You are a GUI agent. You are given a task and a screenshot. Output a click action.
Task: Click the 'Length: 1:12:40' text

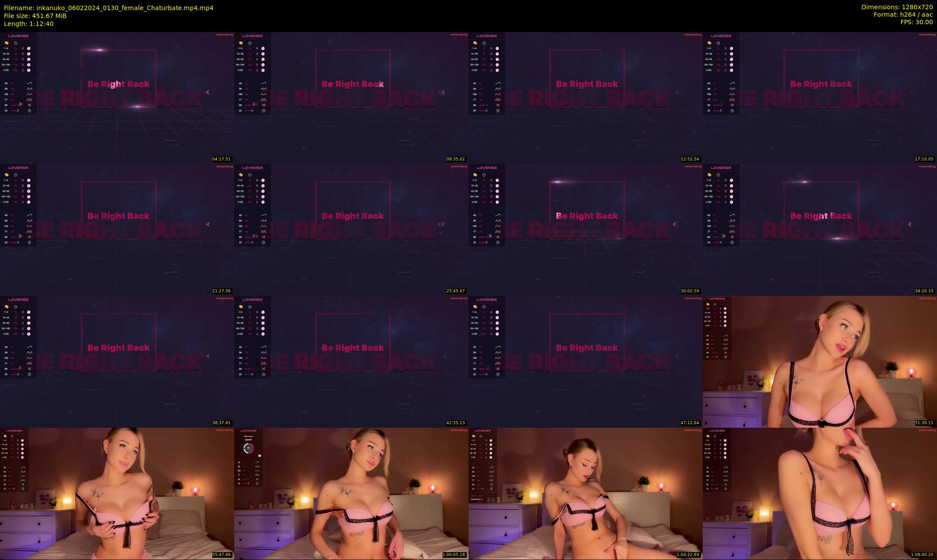29,24
